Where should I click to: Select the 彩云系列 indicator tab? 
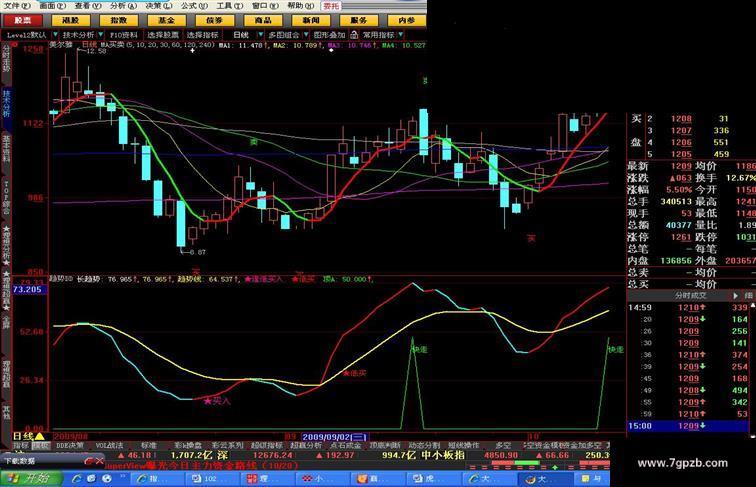click(x=227, y=446)
